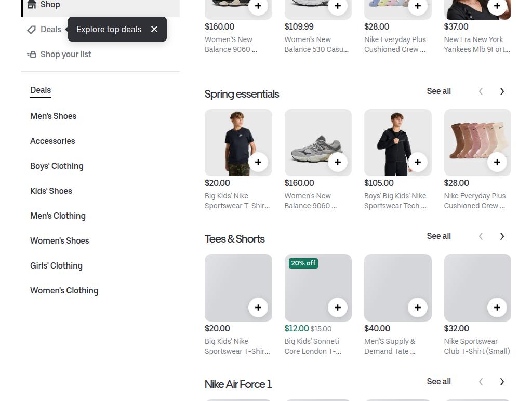This screenshot has height=401, width=532.
Task: Add the 20% off Sonneti T-shirt
Action: coord(338,308)
